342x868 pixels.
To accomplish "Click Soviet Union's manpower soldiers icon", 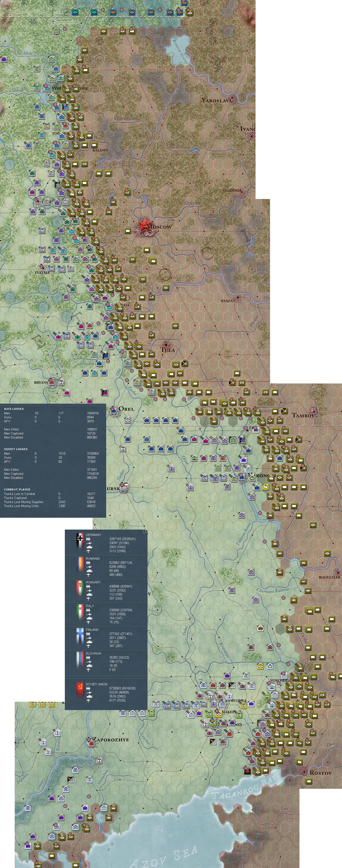I will tap(89, 688).
